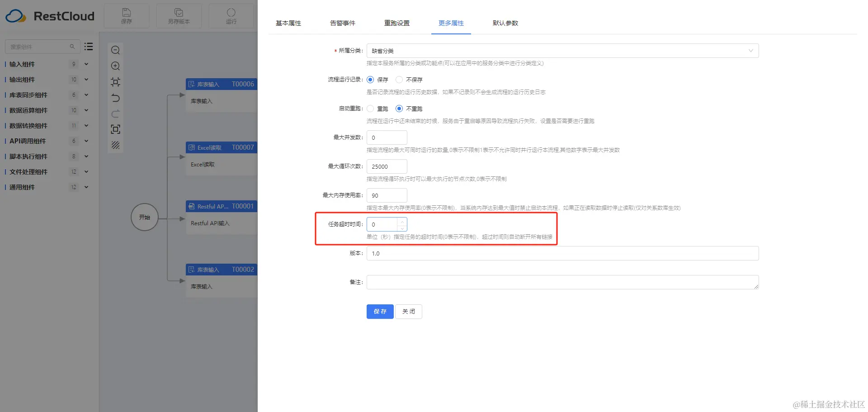Click the API调用组件 label

coord(28,141)
